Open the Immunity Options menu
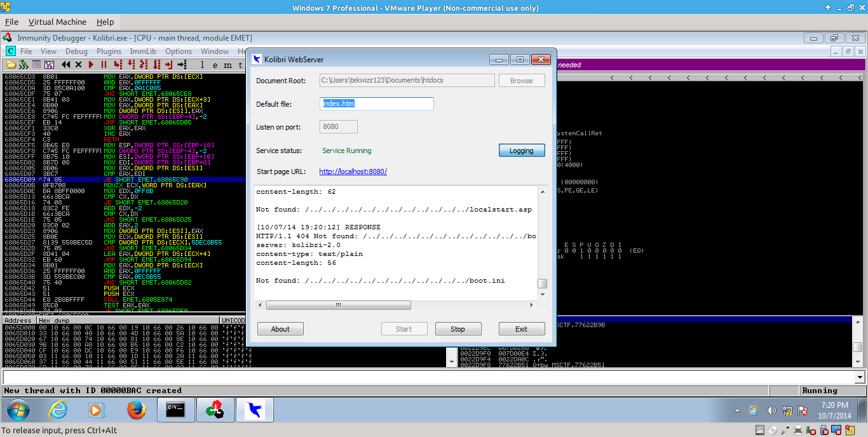This screenshot has height=437, width=868. (179, 51)
